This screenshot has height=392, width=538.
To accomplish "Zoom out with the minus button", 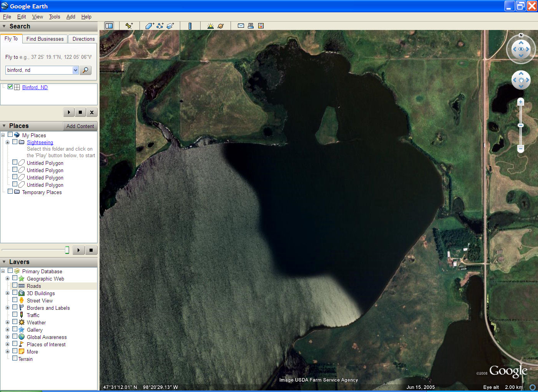I will [521, 148].
